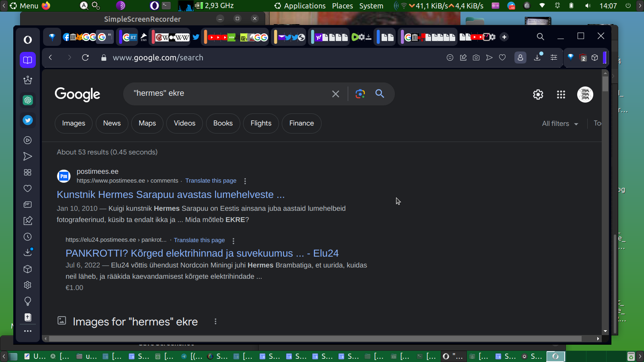Screen dimensions: 644x362
Task: Open the Opera main menu logo
Action: (28, 39)
